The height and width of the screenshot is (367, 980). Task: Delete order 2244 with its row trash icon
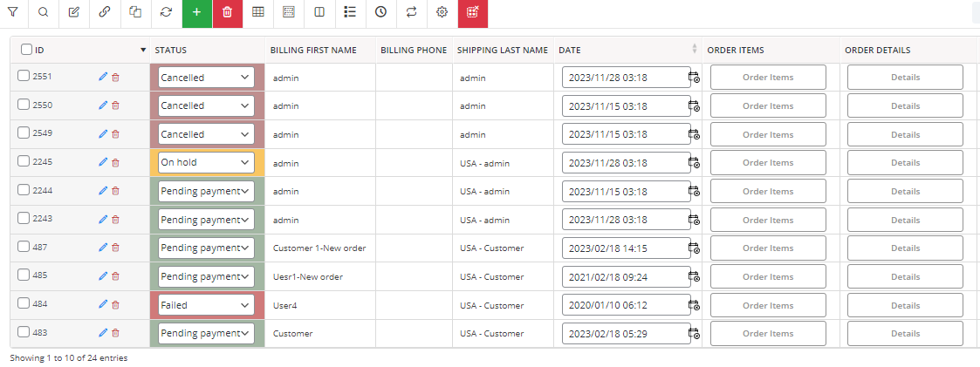click(115, 191)
